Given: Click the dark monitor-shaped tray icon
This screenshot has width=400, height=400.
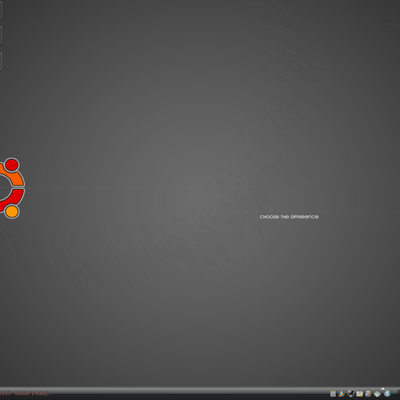Looking at the screenshot, I should click(x=351, y=394).
